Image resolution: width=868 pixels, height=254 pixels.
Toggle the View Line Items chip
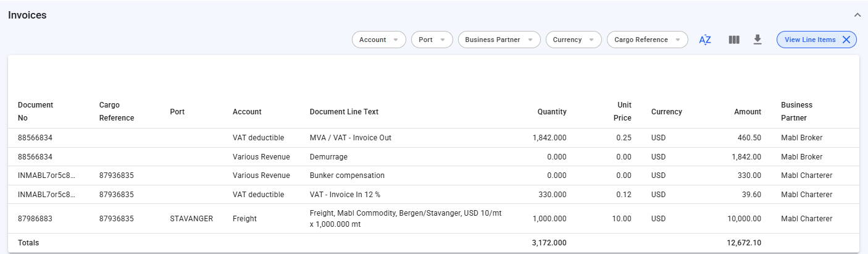(809, 40)
